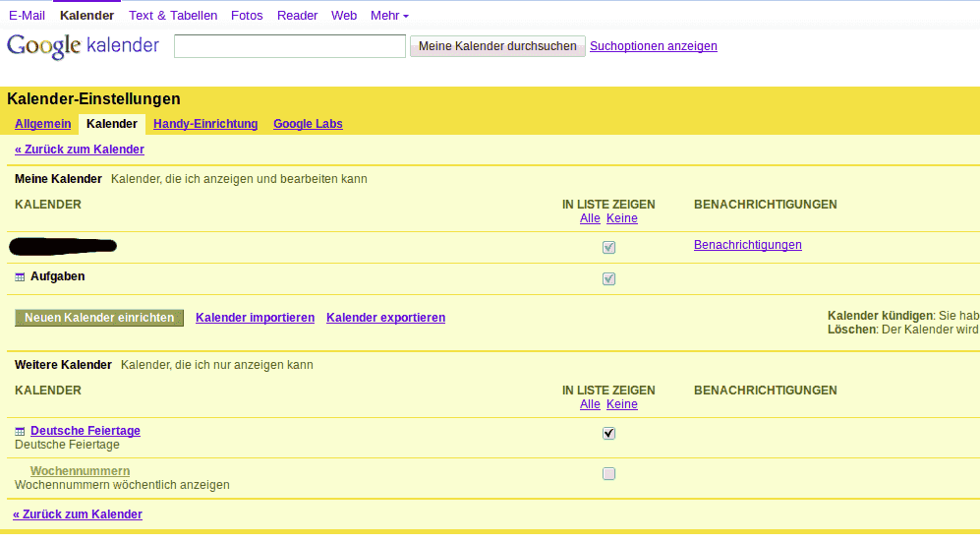
Task: Click the redacted calendar name entry
Action: point(63,247)
